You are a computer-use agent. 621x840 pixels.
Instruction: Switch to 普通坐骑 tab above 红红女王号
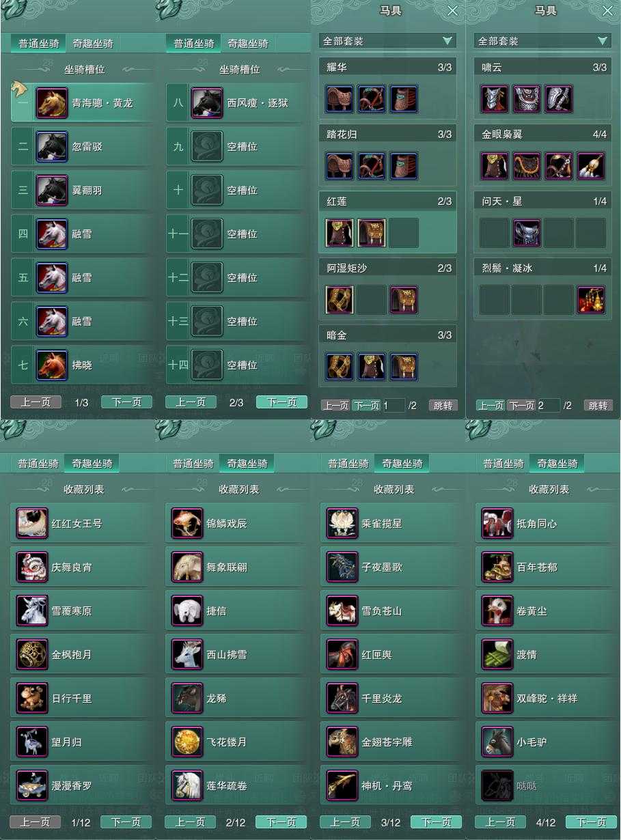tap(38, 464)
